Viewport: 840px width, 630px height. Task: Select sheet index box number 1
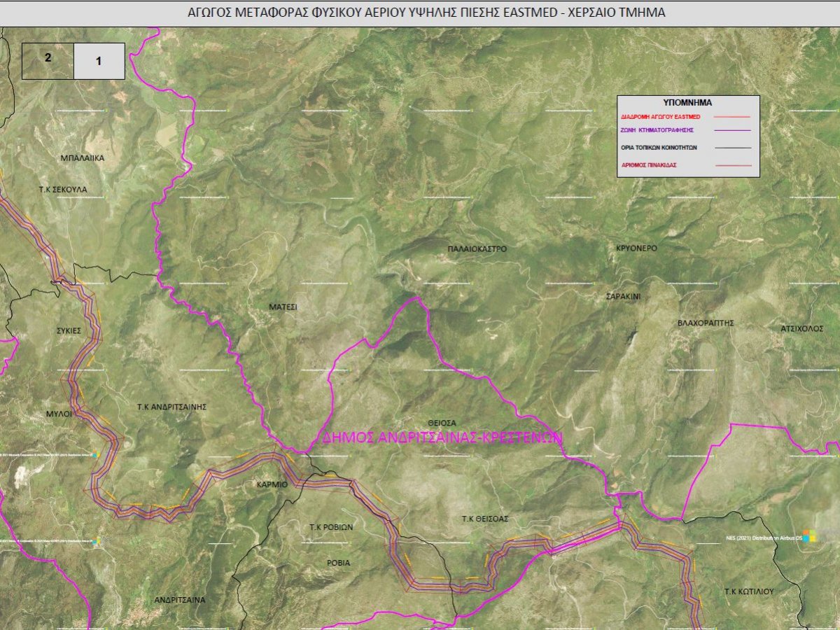[x=99, y=61]
